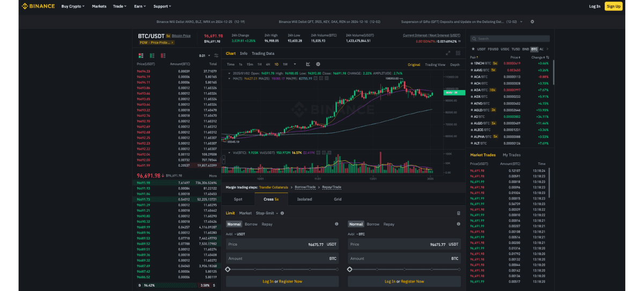
Task: Sort pairs list by Price
Action: [516, 57]
